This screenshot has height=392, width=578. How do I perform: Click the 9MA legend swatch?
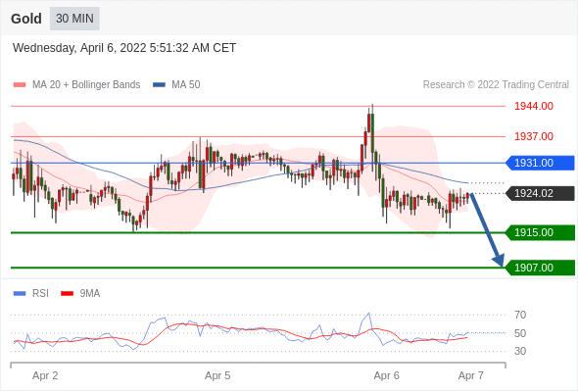click(x=67, y=294)
